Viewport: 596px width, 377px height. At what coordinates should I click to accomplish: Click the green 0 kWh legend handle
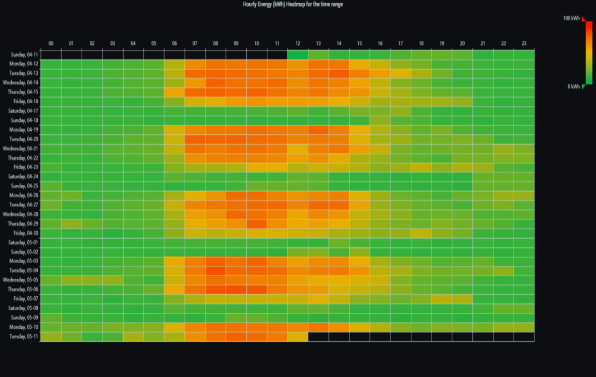pyautogui.click(x=583, y=87)
